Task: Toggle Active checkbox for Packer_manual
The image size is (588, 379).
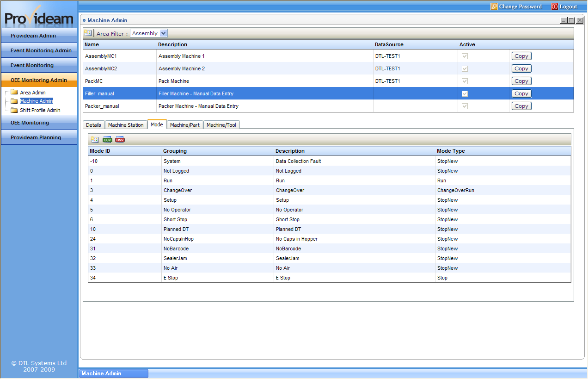Action: pos(465,106)
